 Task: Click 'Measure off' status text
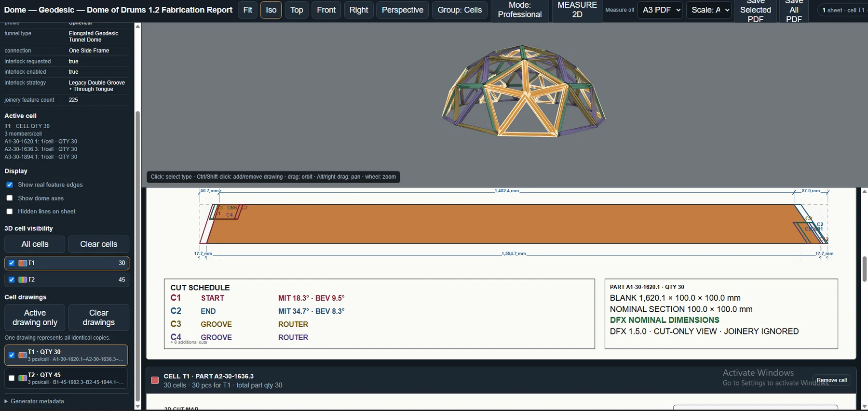pyautogui.click(x=620, y=10)
